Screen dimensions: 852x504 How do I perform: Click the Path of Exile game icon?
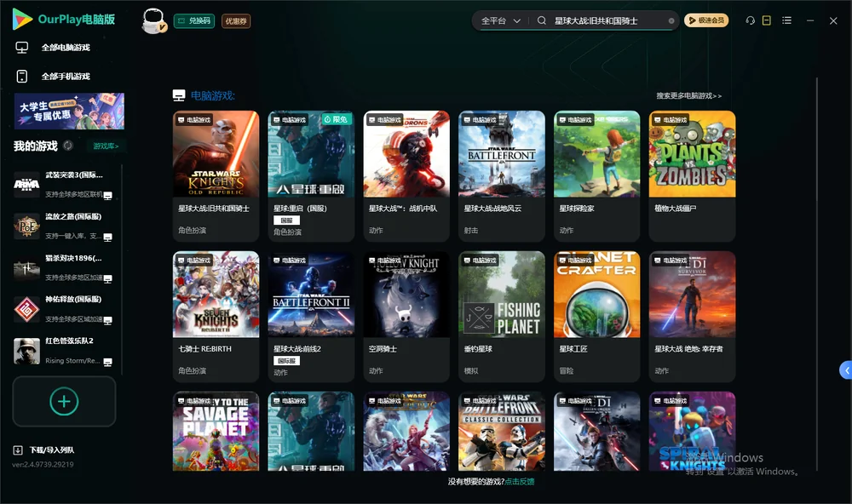(x=26, y=226)
